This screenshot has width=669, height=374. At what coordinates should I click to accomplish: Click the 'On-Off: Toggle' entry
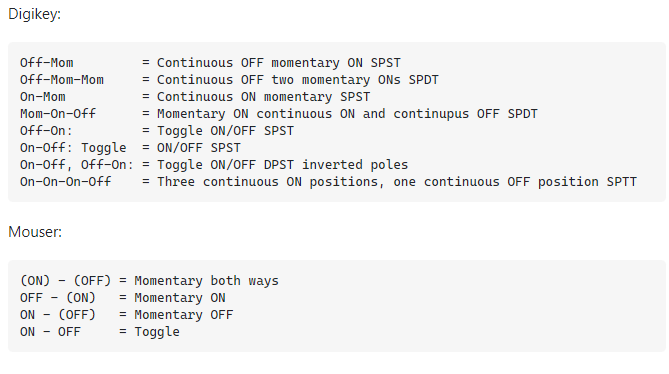73,148
